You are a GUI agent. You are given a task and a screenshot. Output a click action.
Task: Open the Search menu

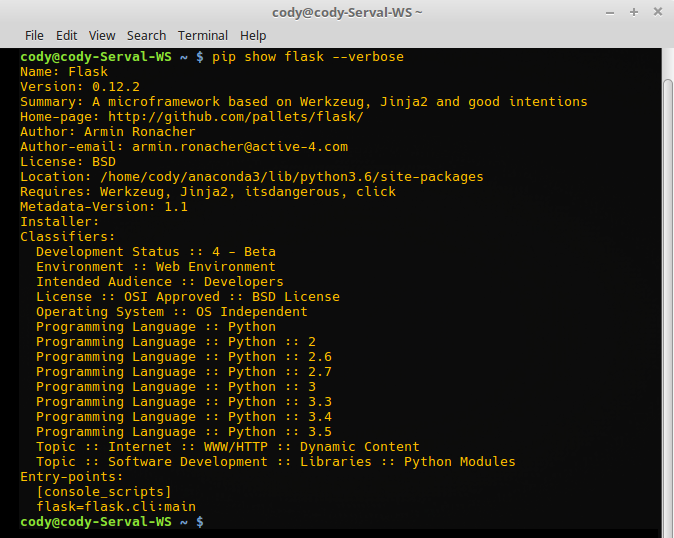[147, 36]
